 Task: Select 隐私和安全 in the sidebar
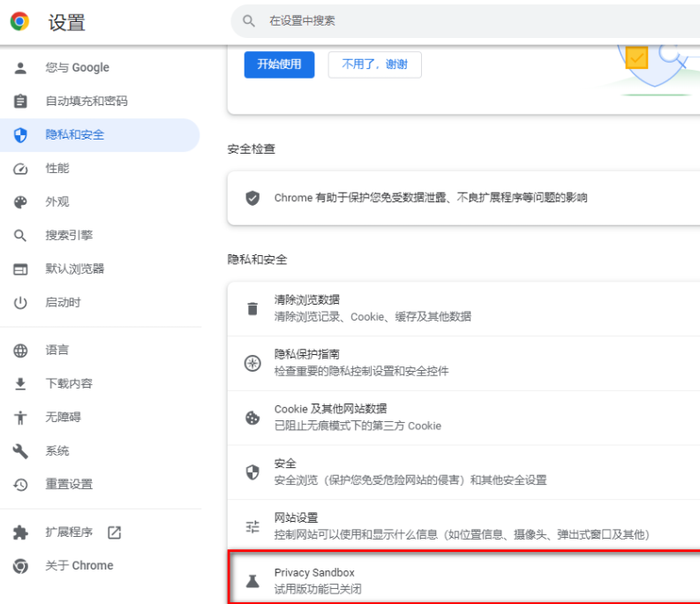(100, 135)
